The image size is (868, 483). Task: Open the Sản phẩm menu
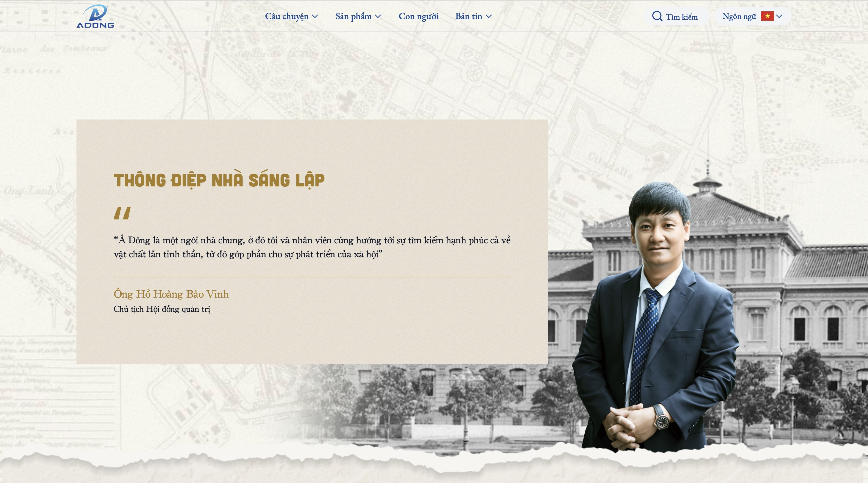[353, 17]
